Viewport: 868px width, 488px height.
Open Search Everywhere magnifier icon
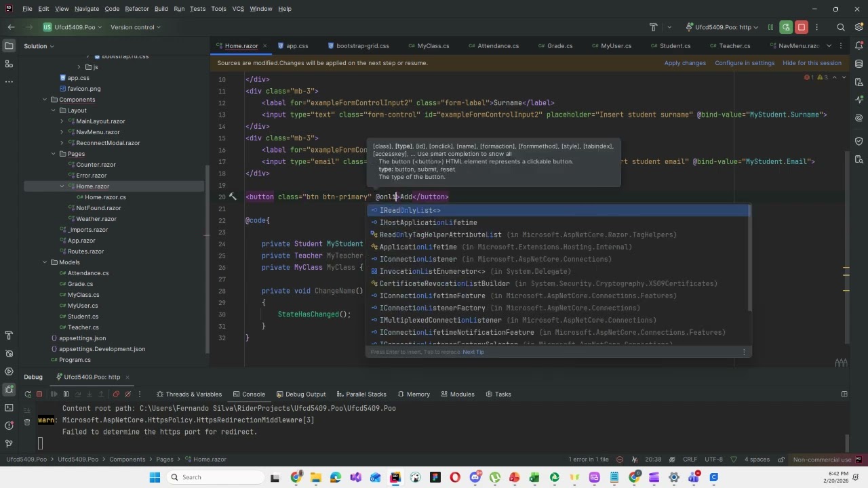tap(841, 27)
